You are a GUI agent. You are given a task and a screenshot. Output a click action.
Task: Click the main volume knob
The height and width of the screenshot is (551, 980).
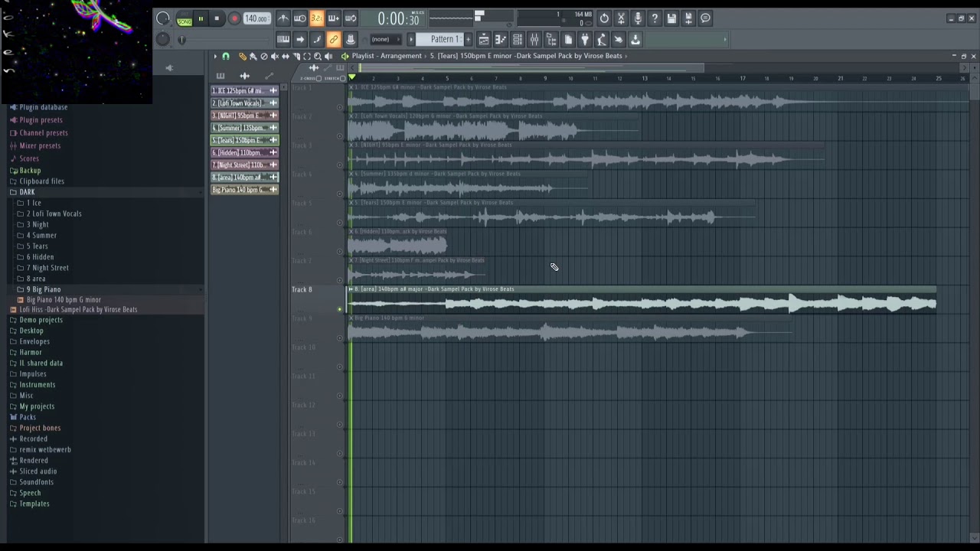click(162, 18)
